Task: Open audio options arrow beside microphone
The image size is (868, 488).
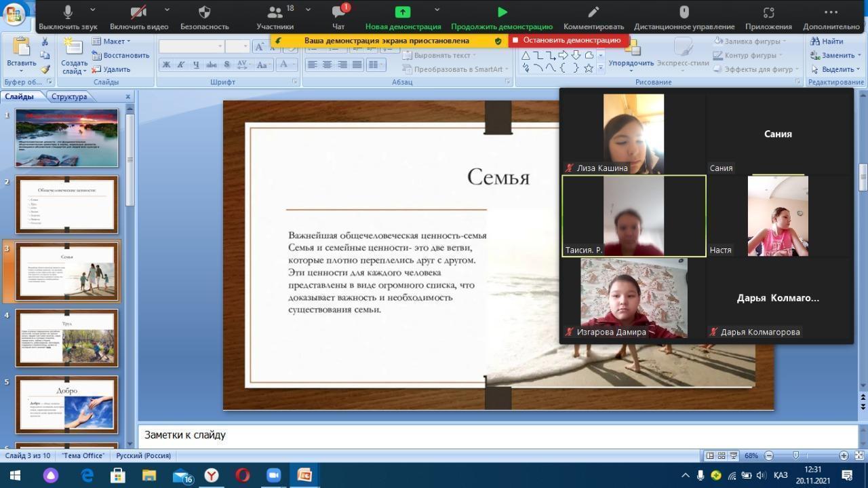Action: [x=93, y=10]
